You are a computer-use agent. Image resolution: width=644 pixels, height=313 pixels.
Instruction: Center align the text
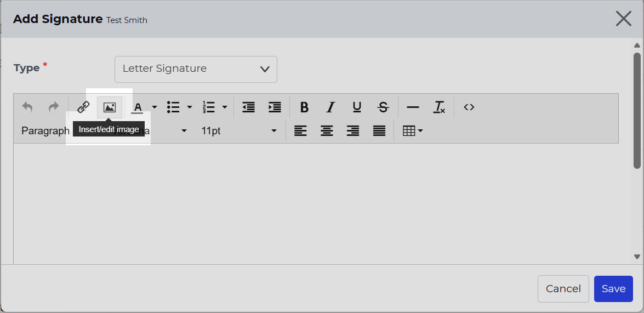[327, 131]
